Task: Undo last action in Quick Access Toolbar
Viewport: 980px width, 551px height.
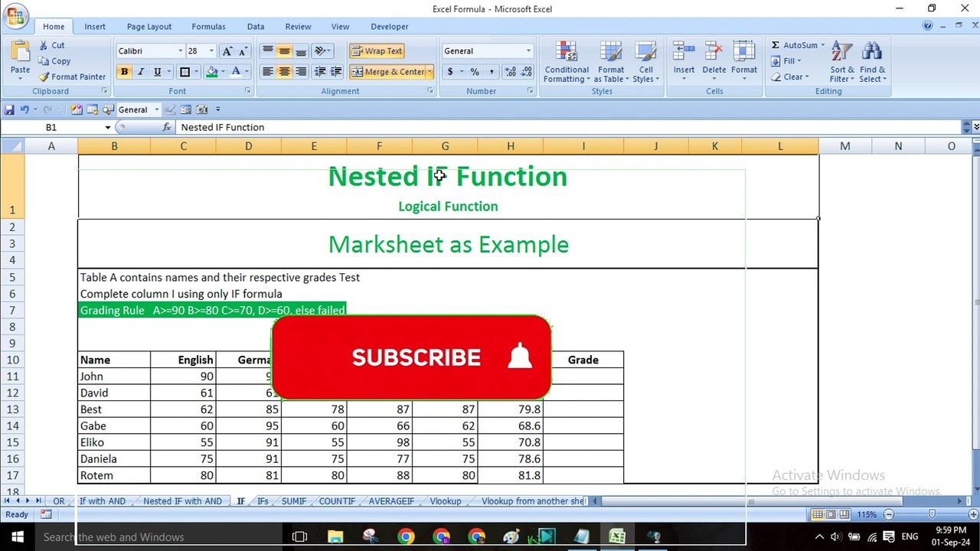Action: (24, 109)
